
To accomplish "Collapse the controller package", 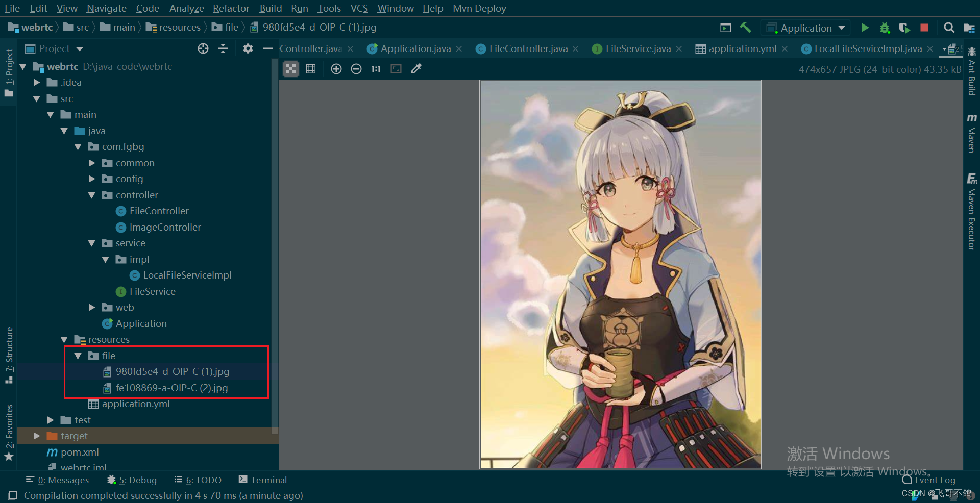I will [92, 195].
